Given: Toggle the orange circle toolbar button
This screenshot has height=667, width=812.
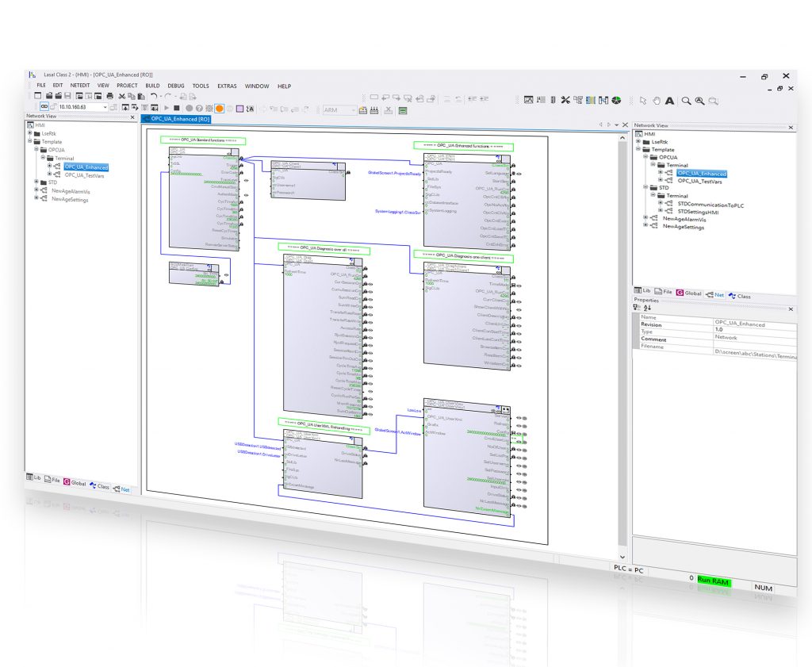Looking at the screenshot, I should tap(218, 108).
